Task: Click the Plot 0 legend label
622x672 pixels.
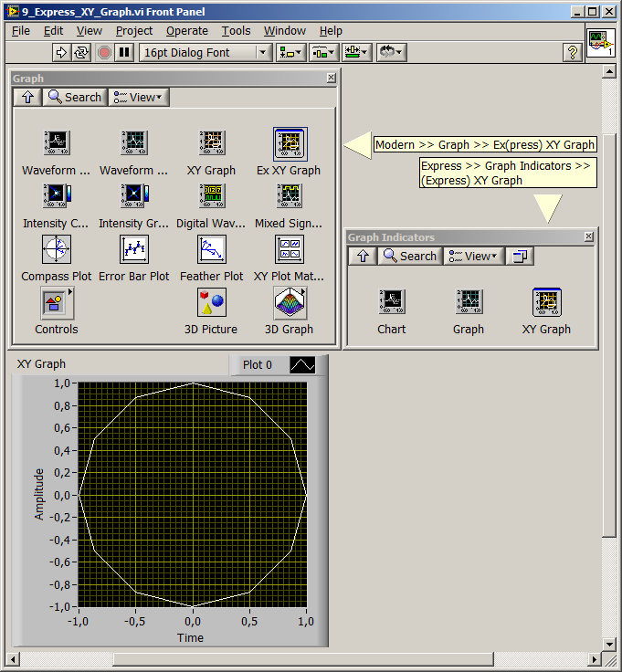Action: point(258,364)
